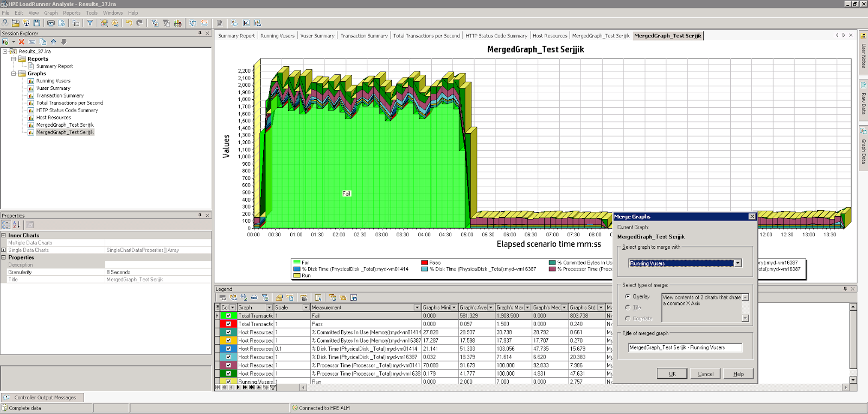868x414 pixels.
Task: Click blue up arrow in Session Explorer toolbar
Action: pyautogui.click(x=53, y=42)
